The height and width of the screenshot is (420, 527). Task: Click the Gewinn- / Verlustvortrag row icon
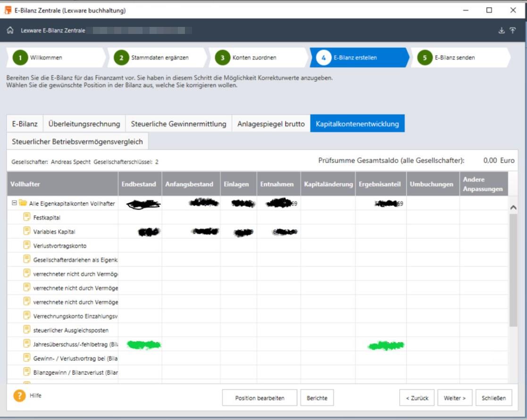(x=27, y=358)
